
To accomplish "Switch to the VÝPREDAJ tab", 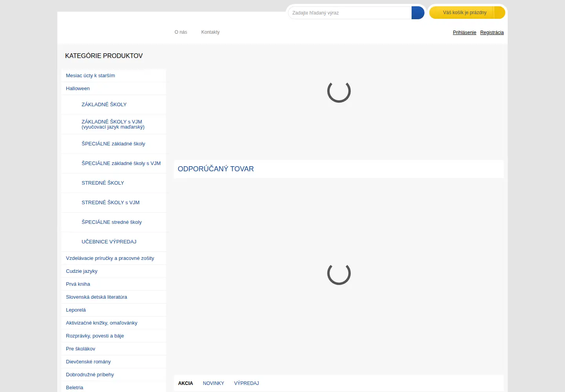I will [x=246, y=383].
